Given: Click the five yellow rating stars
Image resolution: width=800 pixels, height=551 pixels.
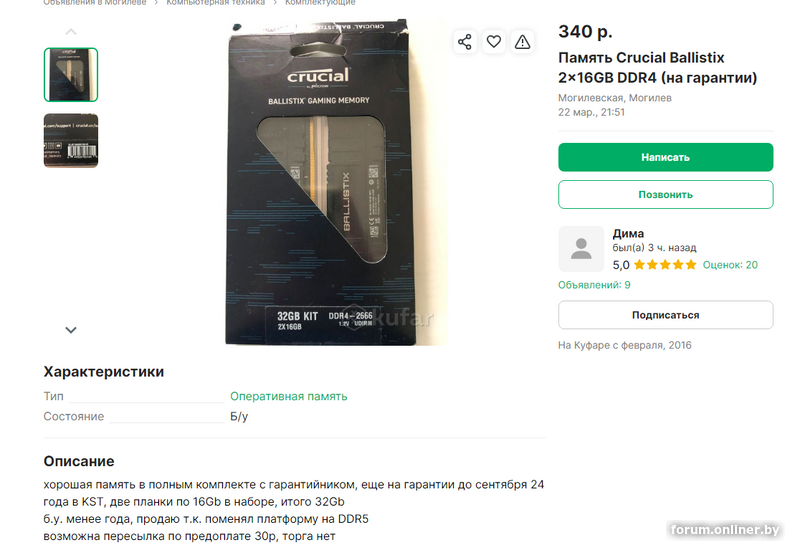Looking at the screenshot, I should (x=665, y=265).
